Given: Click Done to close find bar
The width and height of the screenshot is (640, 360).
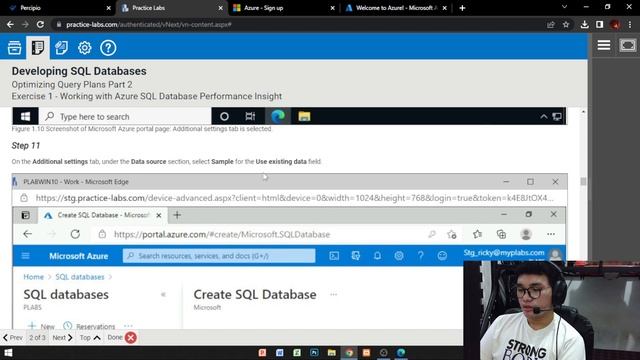Looking at the screenshot, I should tap(122, 338).
